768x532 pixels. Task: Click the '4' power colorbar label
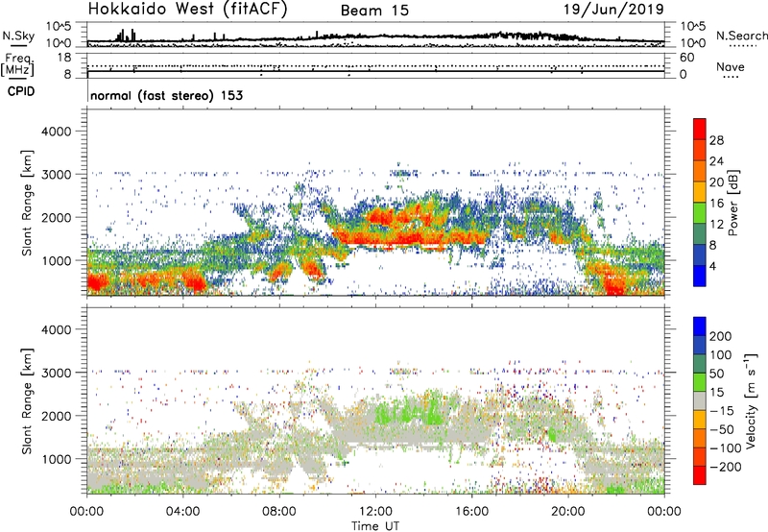pyautogui.click(x=713, y=267)
